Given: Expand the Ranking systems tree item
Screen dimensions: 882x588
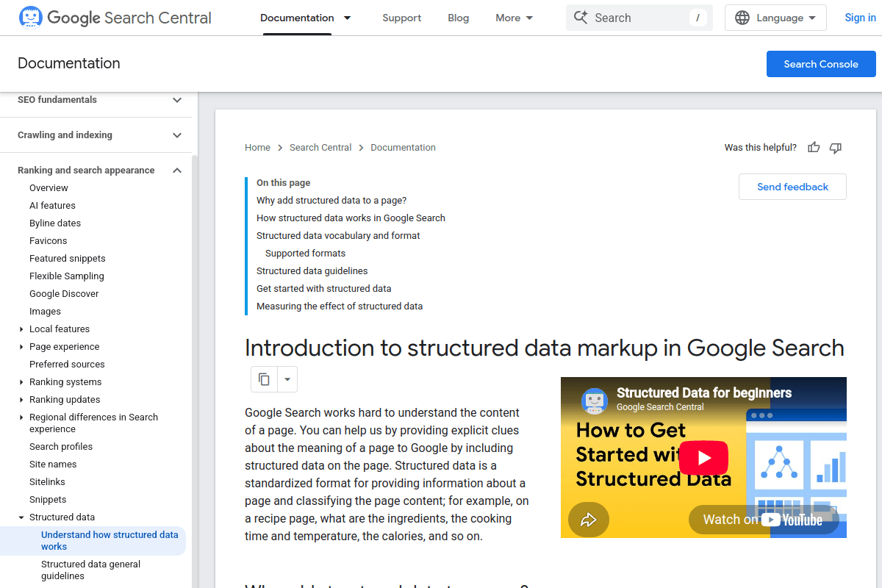Looking at the screenshot, I should [21, 382].
